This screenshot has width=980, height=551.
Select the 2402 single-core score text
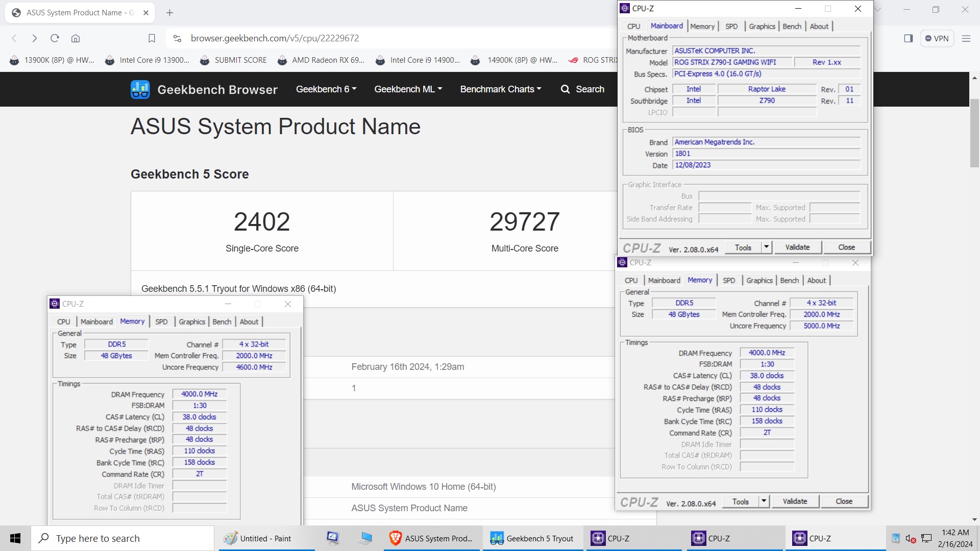[262, 221]
